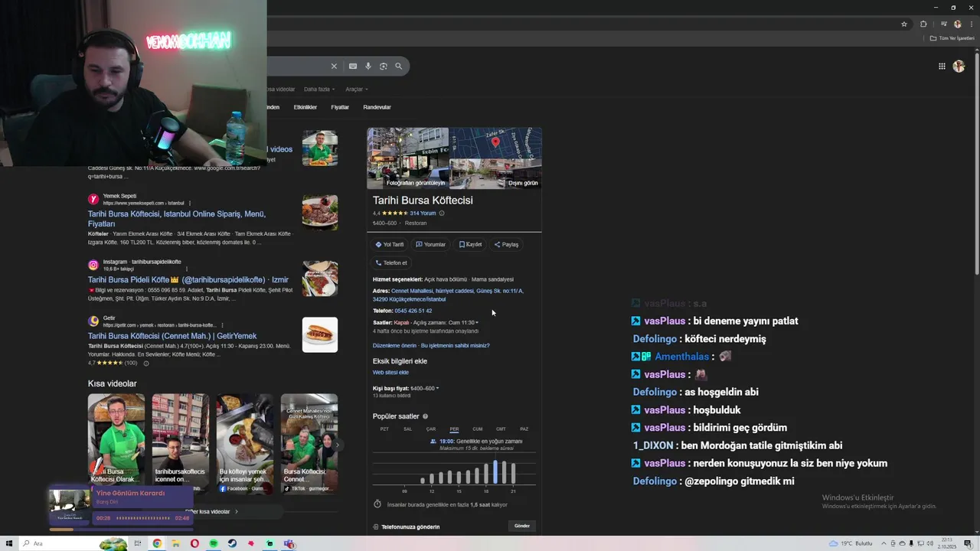Image resolution: width=980 pixels, height=551 pixels.
Task: Click the Yorumlar reviews button
Action: (430, 244)
